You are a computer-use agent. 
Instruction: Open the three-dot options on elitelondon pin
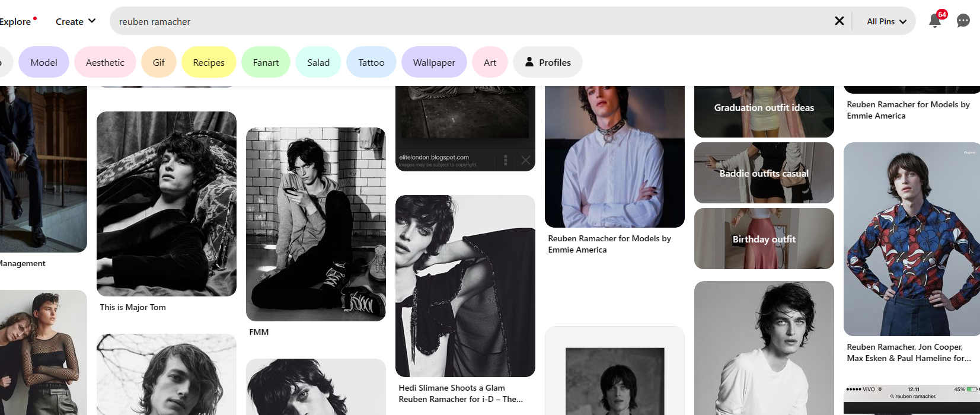click(506, 160)
